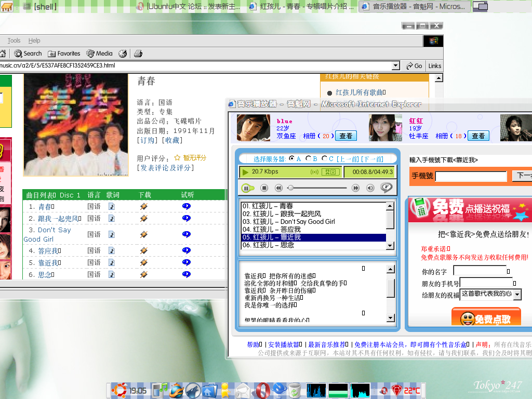532x399 pixels.
Task: Switch to Ubuntu中文 论坛 taskbar tab
Action: (189, 6)
